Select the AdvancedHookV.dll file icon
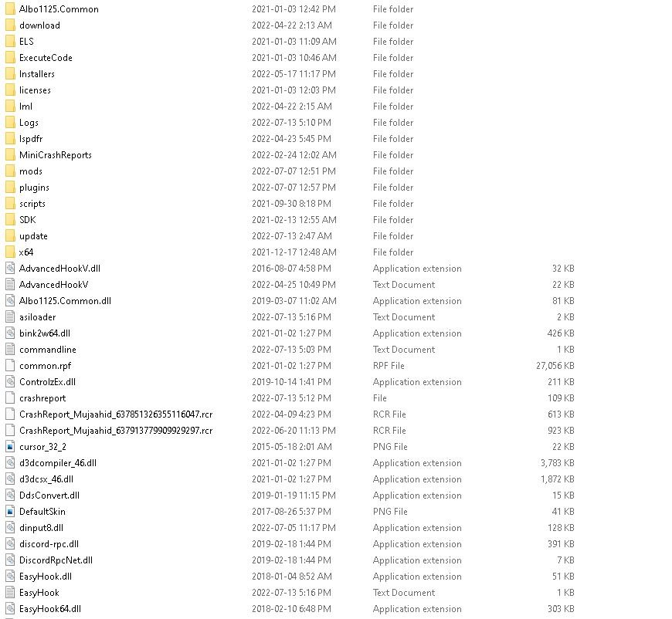 (10, 268)
